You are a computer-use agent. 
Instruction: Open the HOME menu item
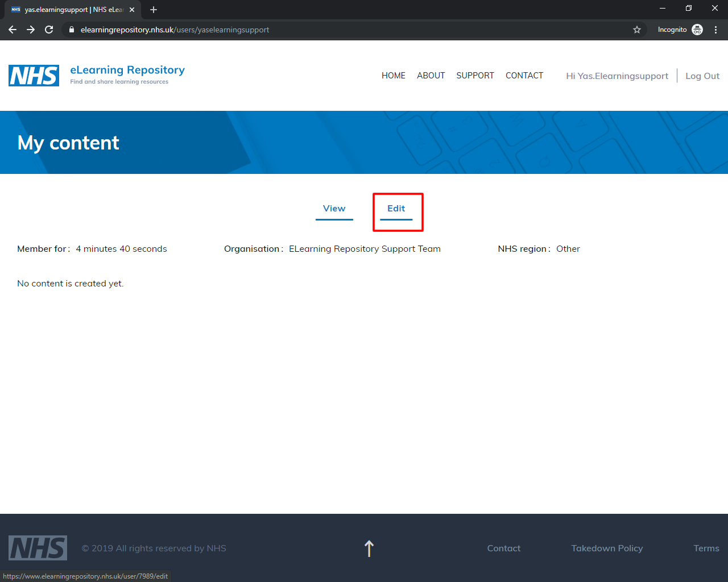(x=394, y=76)
